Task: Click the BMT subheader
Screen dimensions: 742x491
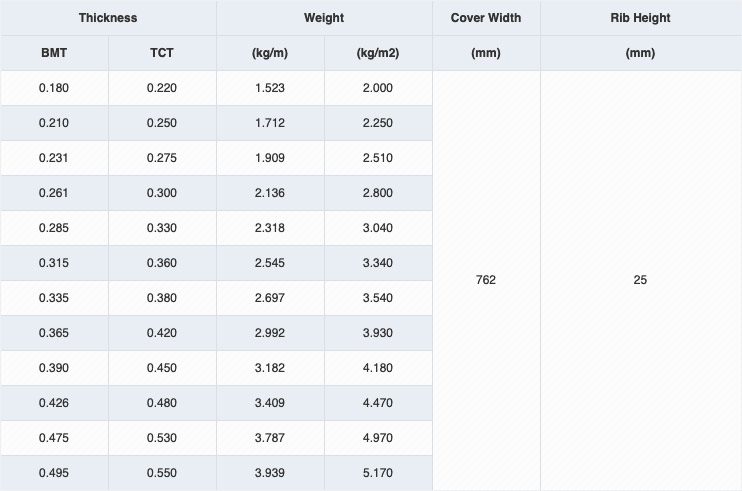Action: (54, 53)
